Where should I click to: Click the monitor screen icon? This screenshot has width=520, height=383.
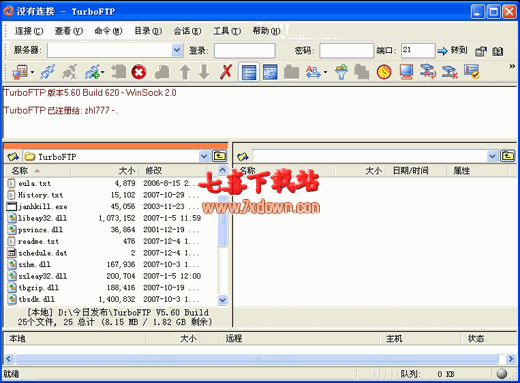click(x=406, y=72)
